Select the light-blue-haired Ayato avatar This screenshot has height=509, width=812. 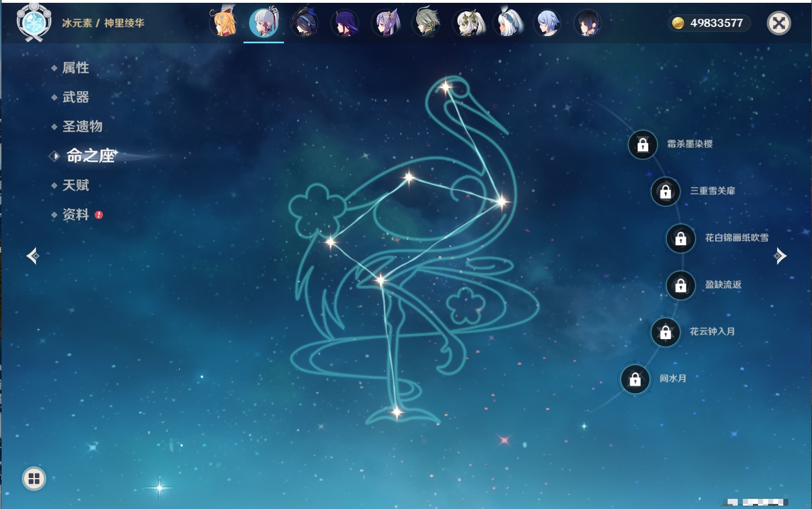click(x=548, y=23)
